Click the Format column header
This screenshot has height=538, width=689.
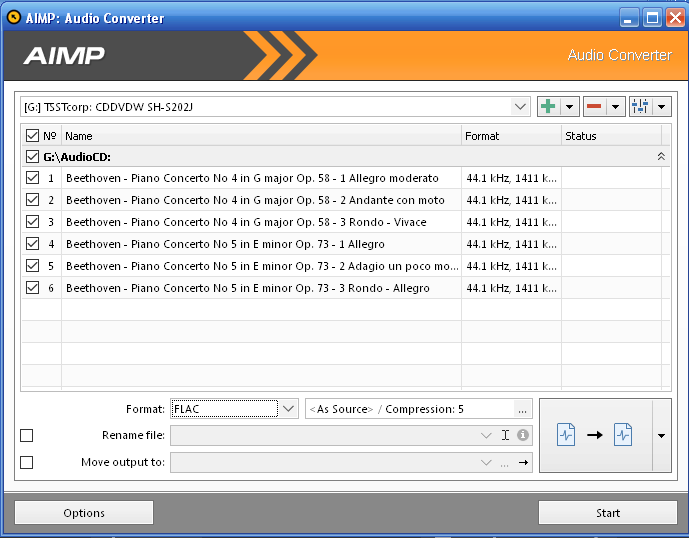pos(511,136)
